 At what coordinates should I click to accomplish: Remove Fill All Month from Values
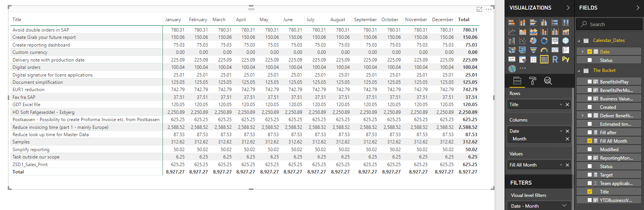[x=567, y=165]
